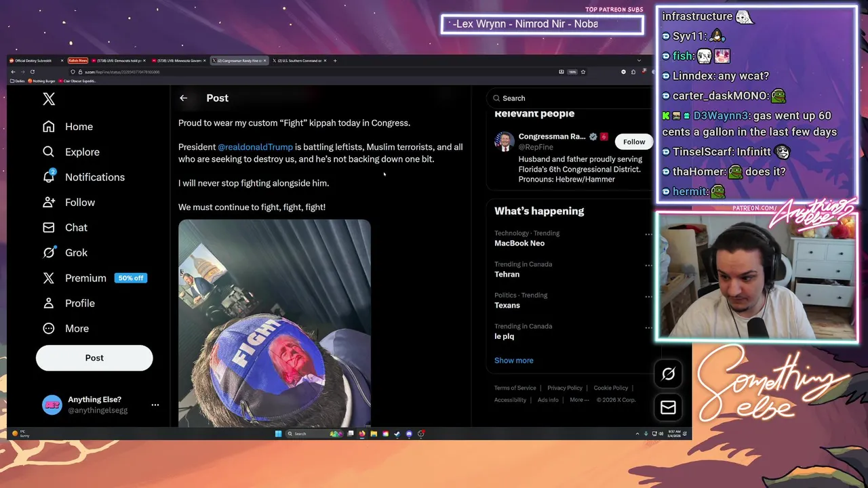The width and height of the screenshot is (868, 488).
Task: Switch to the Kalshi News tab
Action: [x=78, y=60]
